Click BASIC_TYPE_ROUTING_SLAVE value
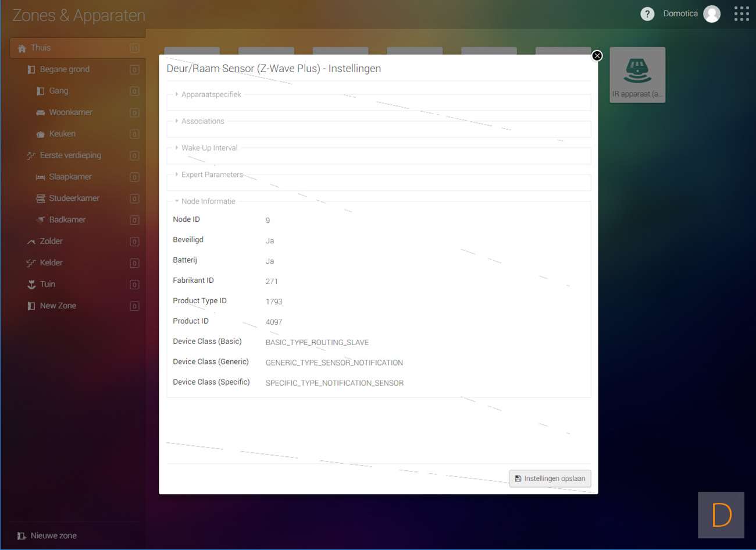 coord(317,343)
